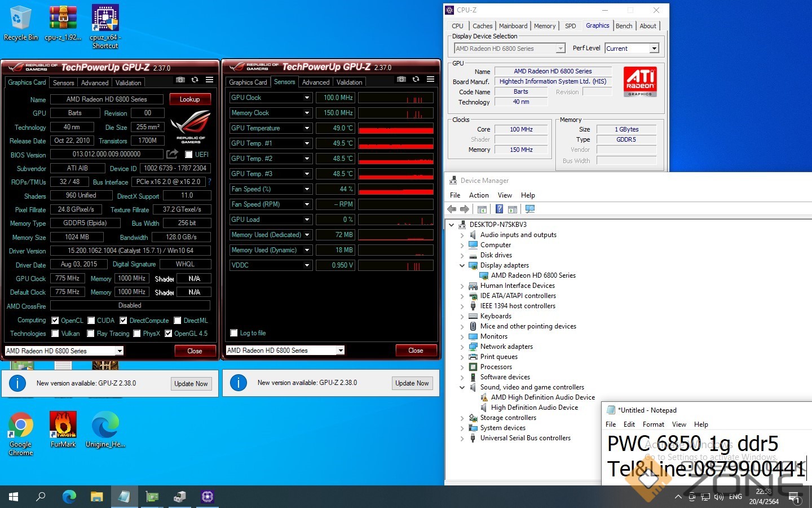Click the refresh icon in GPU-Z Sensors window
The width and height of the screenshot is (812, 508).
[416, 80]
